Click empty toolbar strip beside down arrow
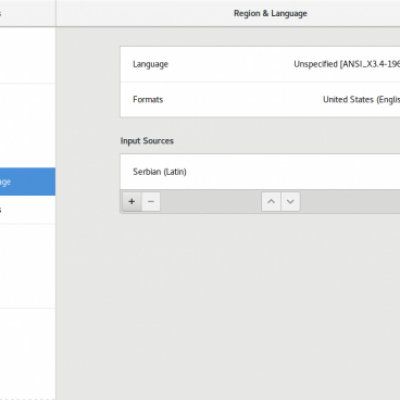 click(350, 201)
